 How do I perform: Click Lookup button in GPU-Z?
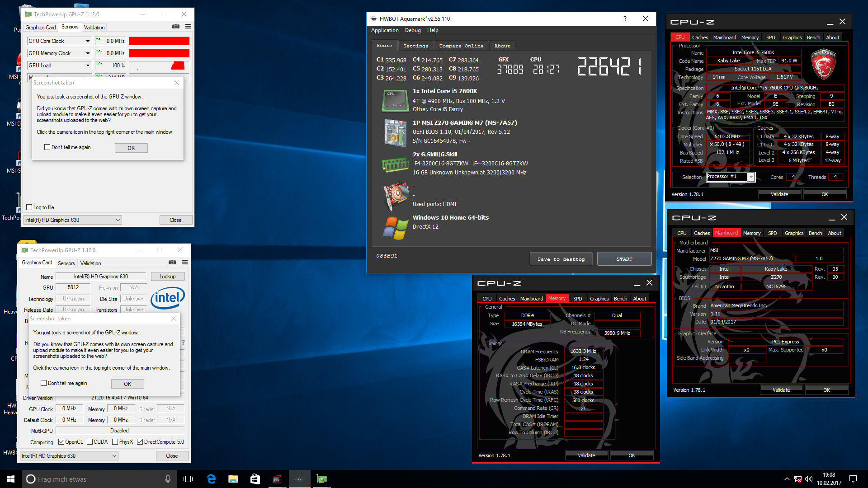coord(167,277)
